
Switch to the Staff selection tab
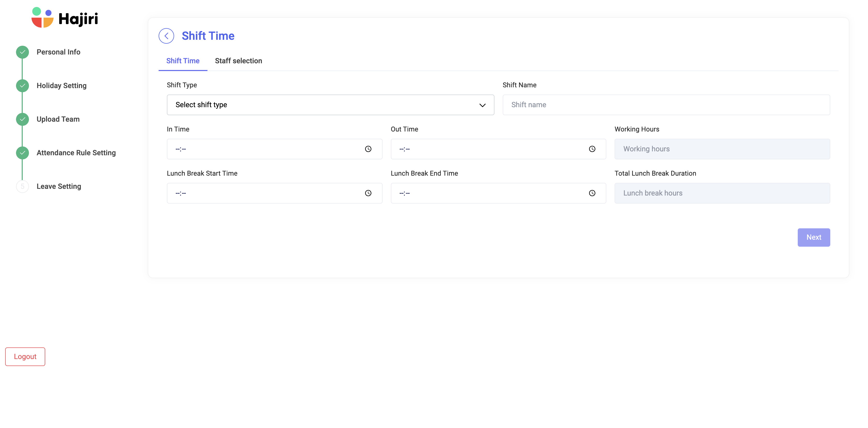tap(238, 61)
